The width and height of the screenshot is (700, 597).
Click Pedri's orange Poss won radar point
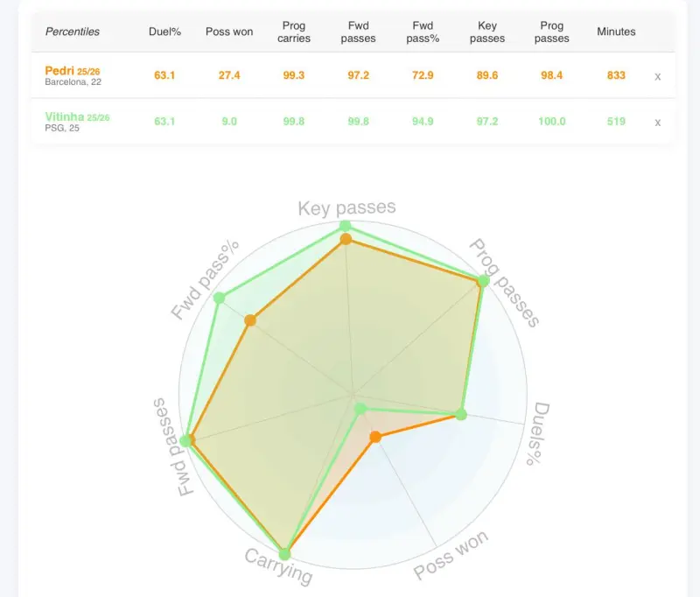pyautogui.click(x=375, y=437)
